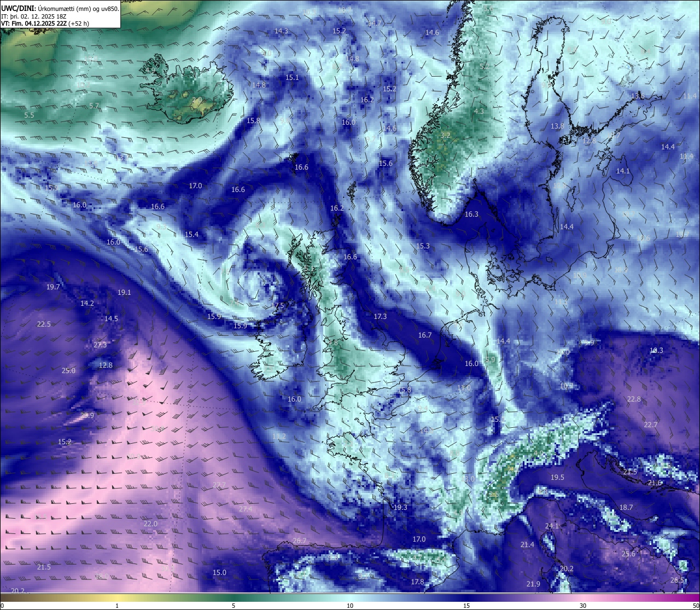The width and height of the screenshot is (700, 610).
Task: Click the map value '7.5' west of Scotland
Action: [x=279, y=306]
